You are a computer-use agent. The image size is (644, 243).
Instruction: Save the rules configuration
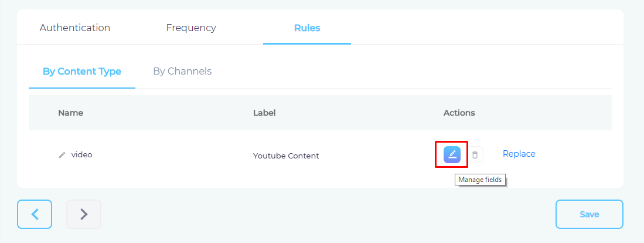tap(590, 214)
